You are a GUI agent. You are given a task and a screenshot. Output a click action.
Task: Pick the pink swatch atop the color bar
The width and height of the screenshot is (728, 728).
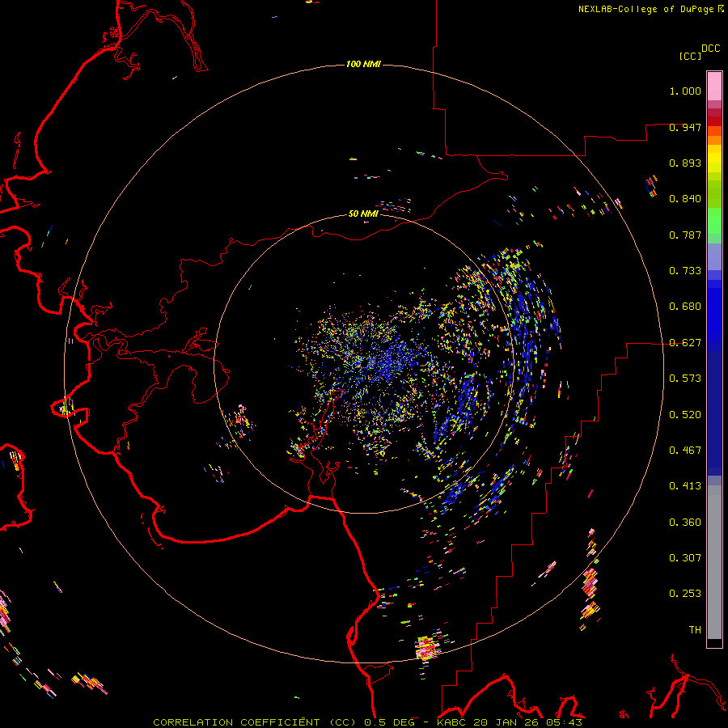click(x=714, y=86)
